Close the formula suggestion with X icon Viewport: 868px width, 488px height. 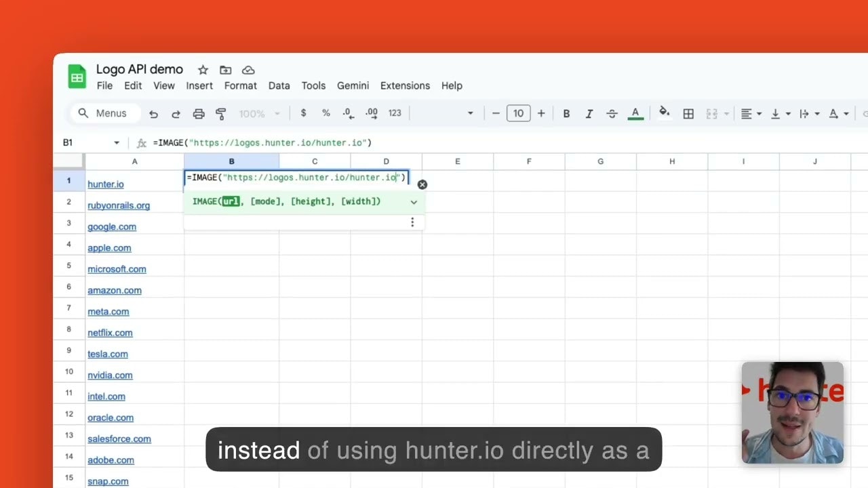(x=422, y=184)
